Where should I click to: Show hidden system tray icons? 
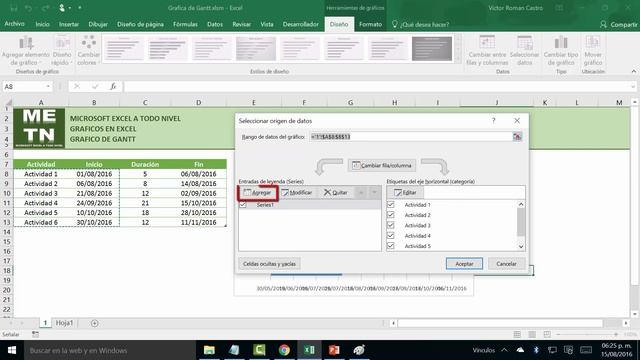click(504, 350)
